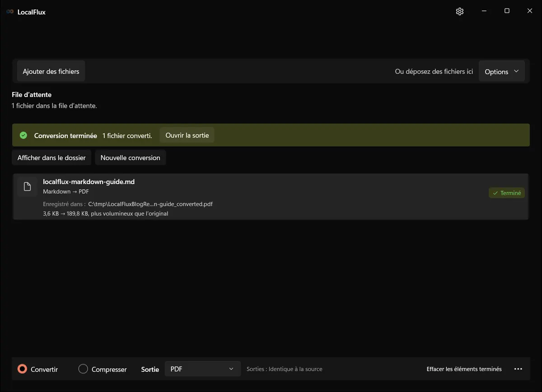Screen dimensions: 542x392
Task: Open the PDF output format dropdown
Action: 202,369
